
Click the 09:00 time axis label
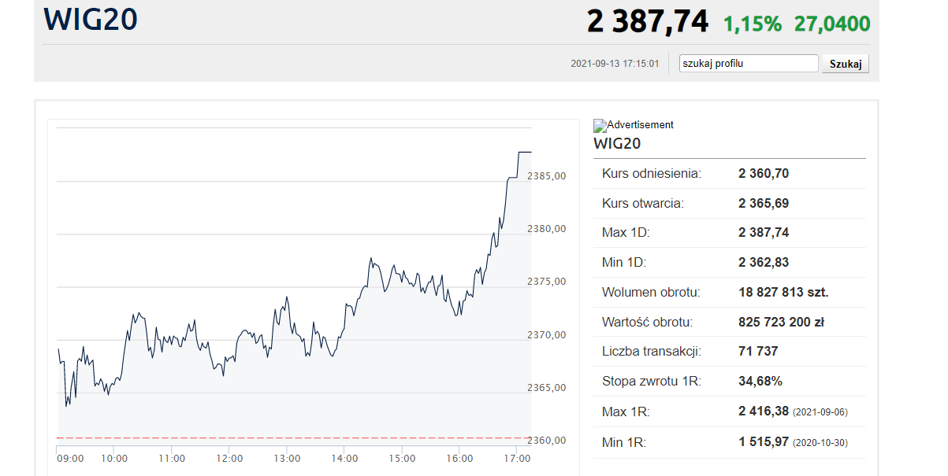pos(70,458)
